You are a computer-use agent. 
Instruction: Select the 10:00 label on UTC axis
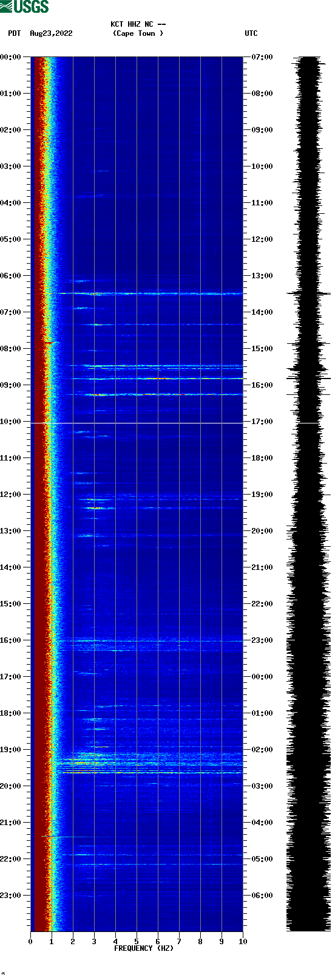(x=262, y=166)
